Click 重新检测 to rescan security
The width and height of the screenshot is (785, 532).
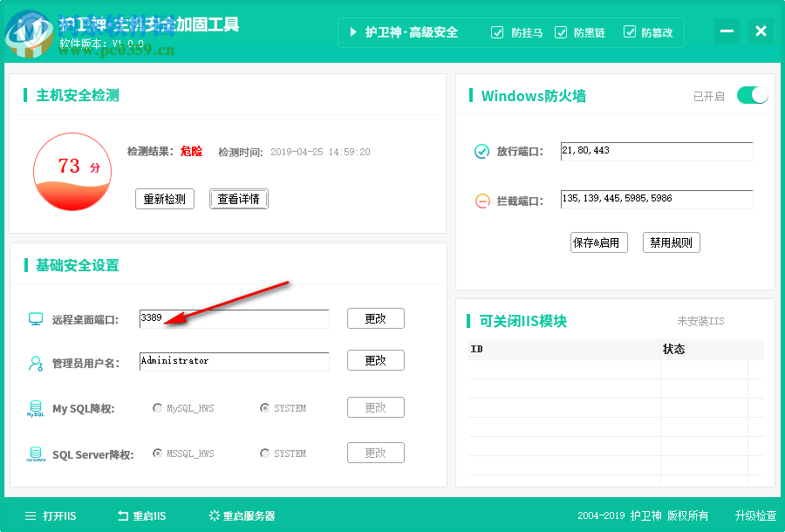click(164, 198)
